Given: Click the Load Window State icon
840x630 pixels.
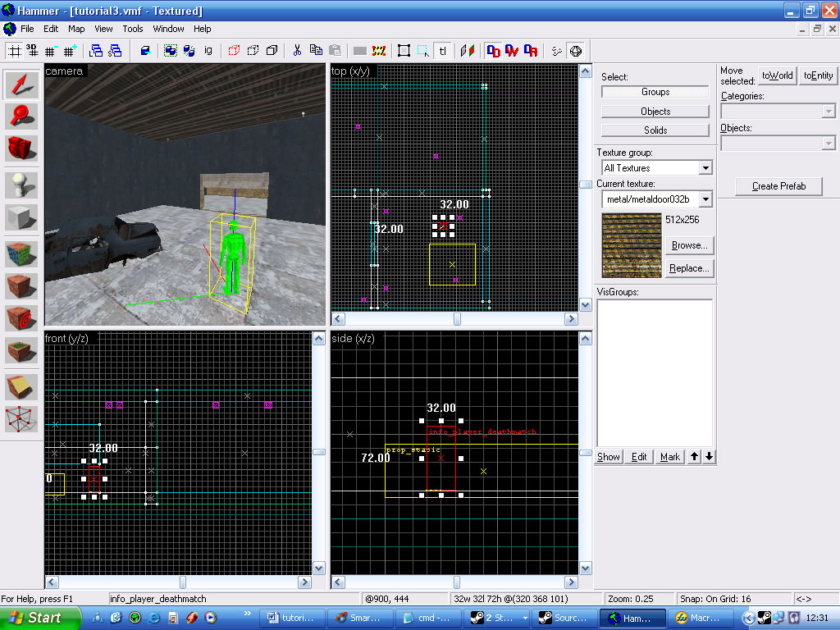Looking at the screenshot, I should [x=96, y=51].
